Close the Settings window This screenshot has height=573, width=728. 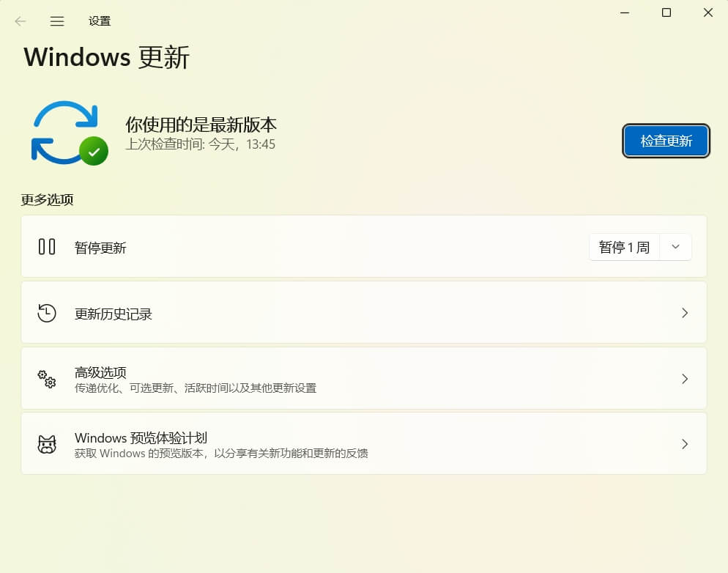click(x=707, y=12)
